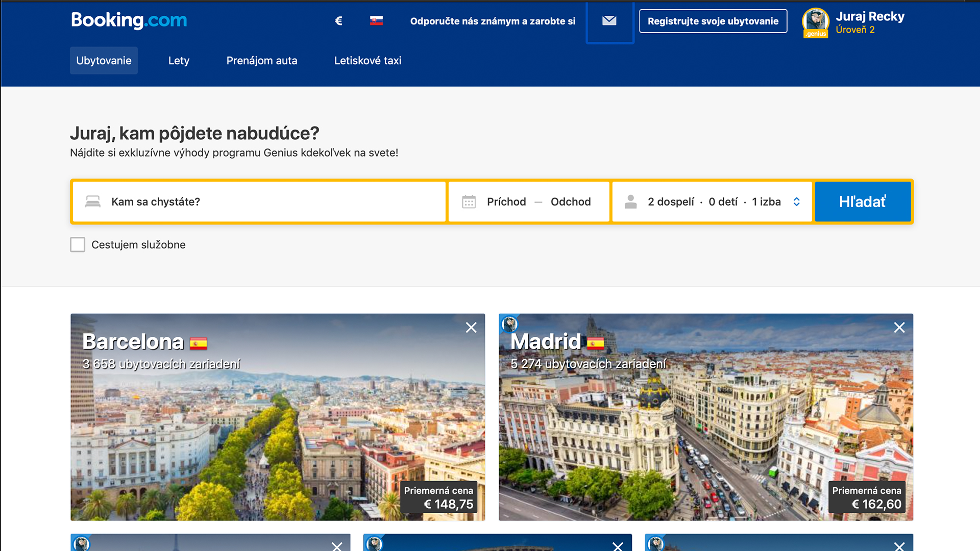Click the calendar icon next to Príchod
The image size is (980, 551).
point(469,202)
